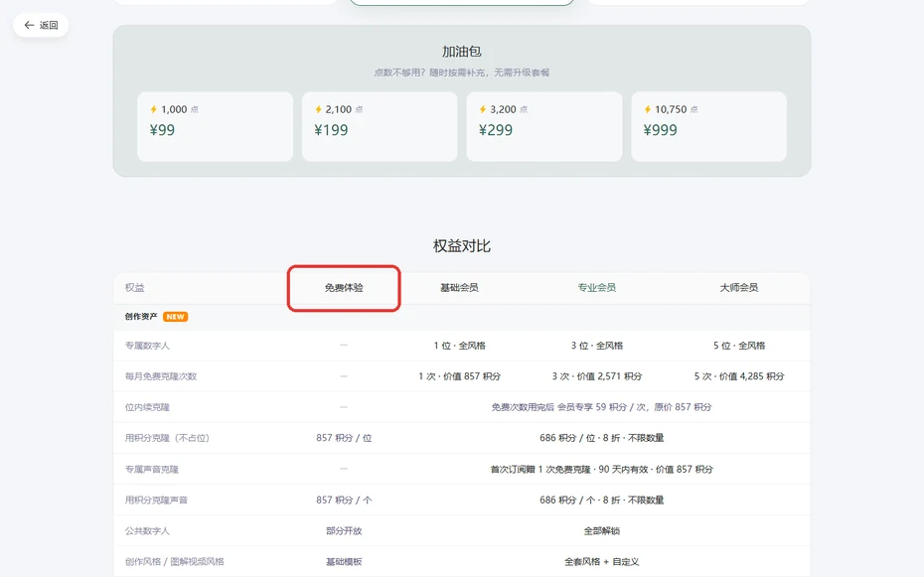Image resolution: width=924 pixels, height=577 pixels.
Task: Click the 全部解锁 cell
Action: click(602, 531)
